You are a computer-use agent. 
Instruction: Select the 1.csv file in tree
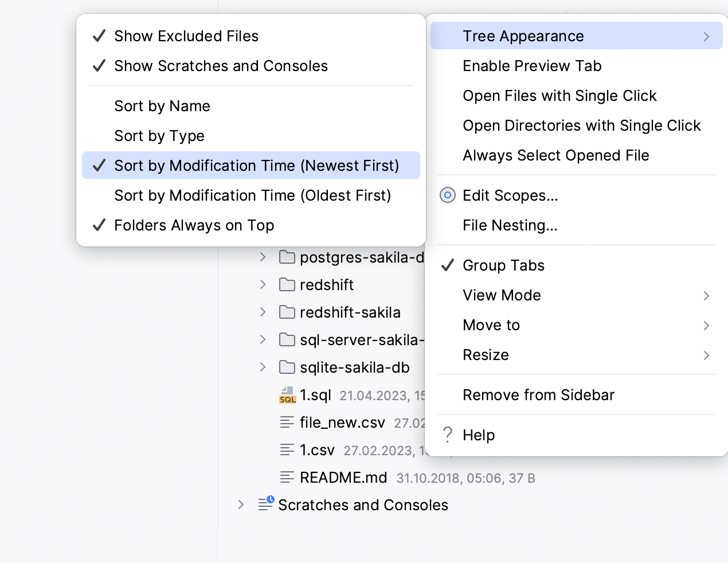click(317, 450)
